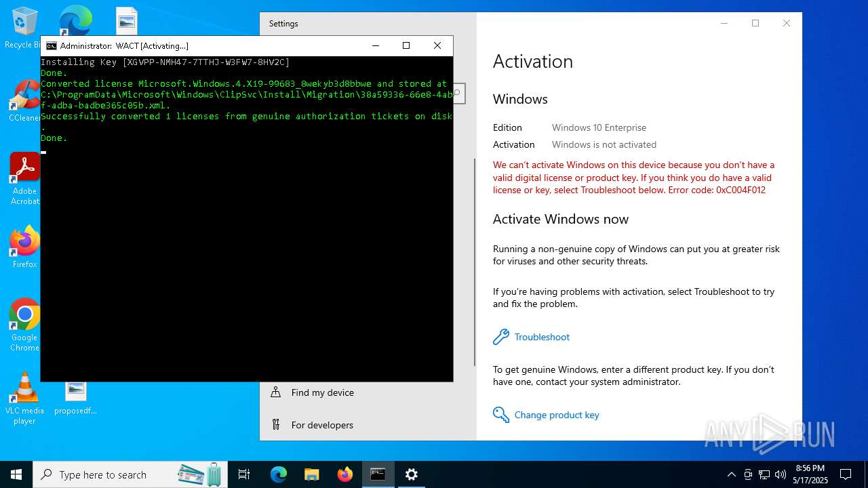Open the proposedf... file on desktop

(x=76, y=398)
